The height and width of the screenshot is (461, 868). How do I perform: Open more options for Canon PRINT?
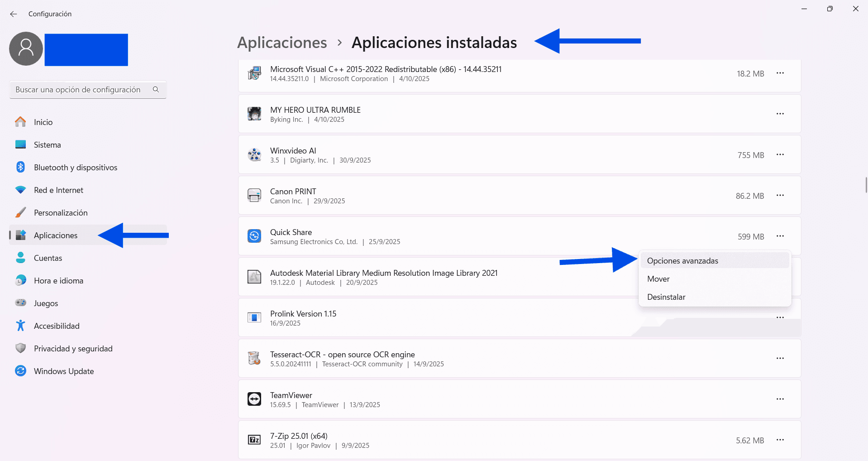(780, 195)
